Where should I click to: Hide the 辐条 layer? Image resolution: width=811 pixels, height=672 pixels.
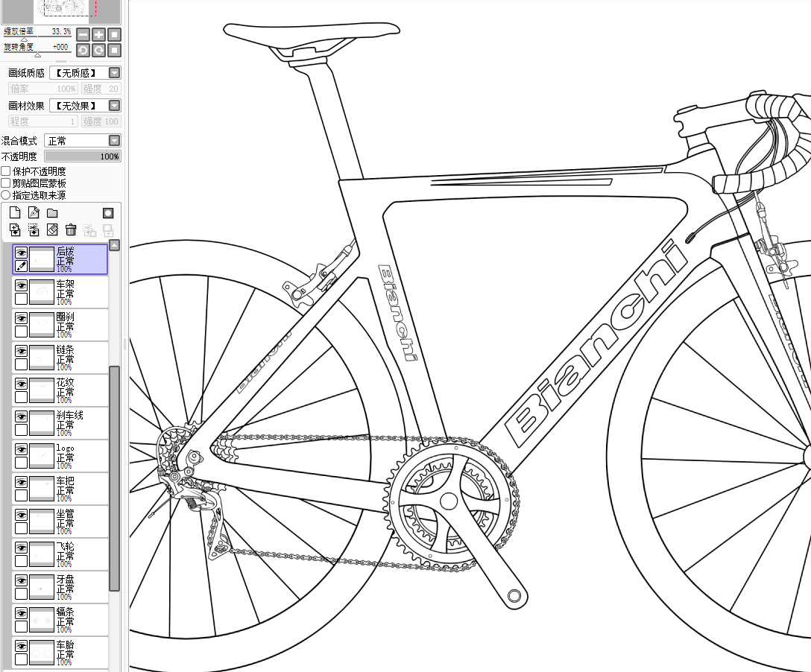[x=21, y=614]
